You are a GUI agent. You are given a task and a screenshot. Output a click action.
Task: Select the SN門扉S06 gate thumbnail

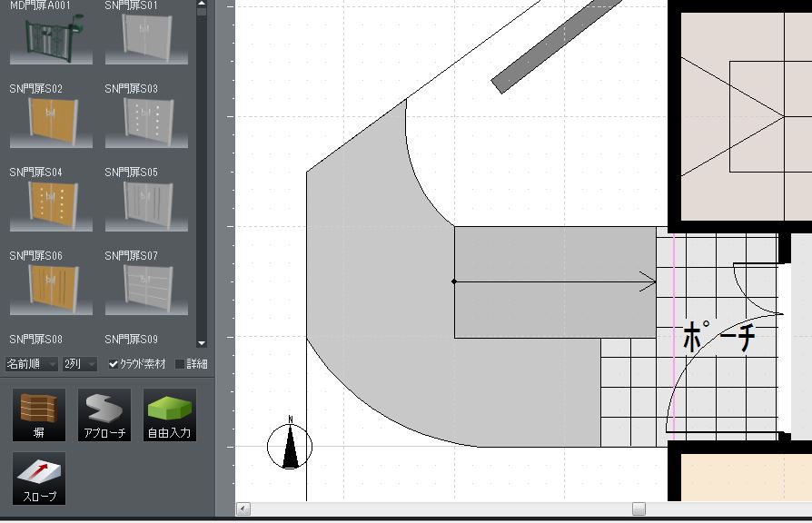(51, 289)
